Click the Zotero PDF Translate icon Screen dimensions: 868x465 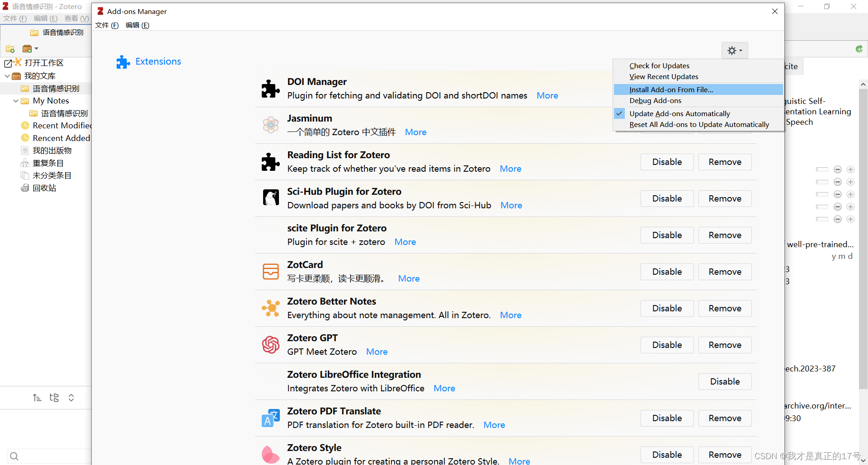pyautogui.click(x=271, y=418)
